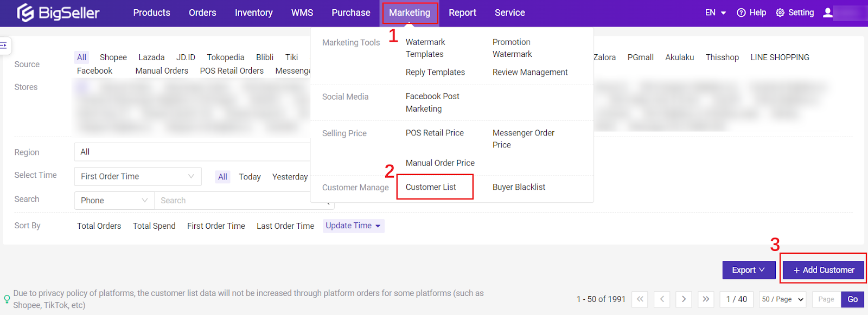This screenshot has height=315, width=868.
Task: Go to first page arrow
Action: coord(640,299)
